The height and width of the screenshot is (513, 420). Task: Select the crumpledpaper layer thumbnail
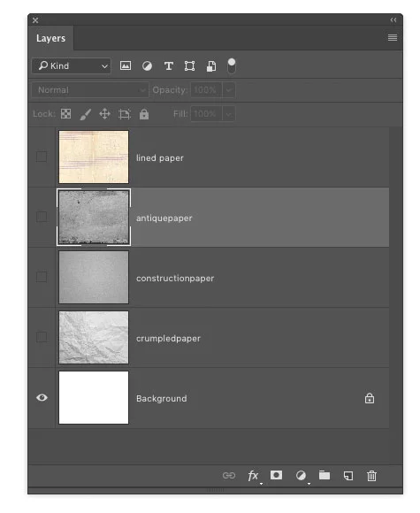point(94,337)
